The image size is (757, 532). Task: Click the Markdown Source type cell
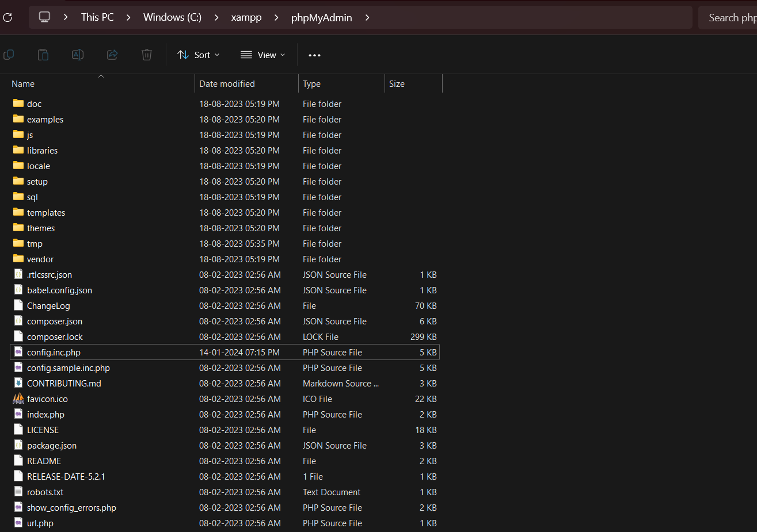coord(341,383)
